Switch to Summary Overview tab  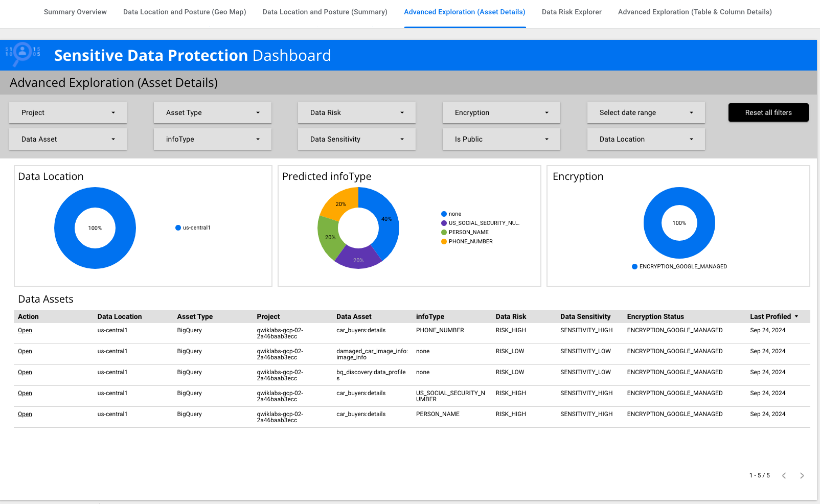[75, 12]
